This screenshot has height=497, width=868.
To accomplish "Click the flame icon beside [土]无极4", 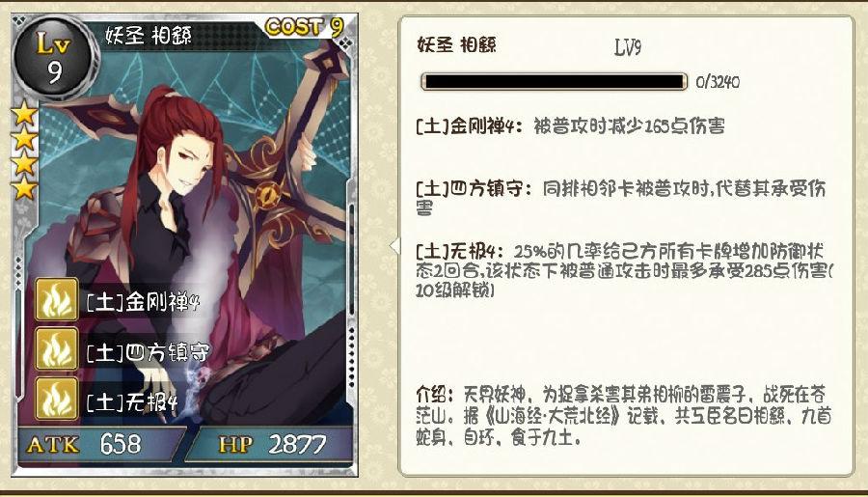I will click(57, 399).
